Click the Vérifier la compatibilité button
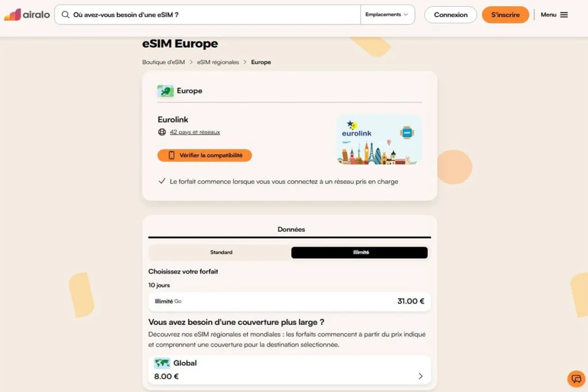Viewport: 588px width, 392px height. tap(204, 155)
